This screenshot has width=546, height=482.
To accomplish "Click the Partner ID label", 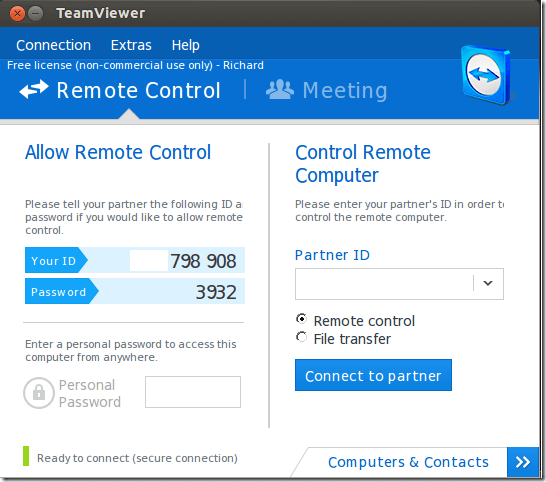I will [332, 255].
